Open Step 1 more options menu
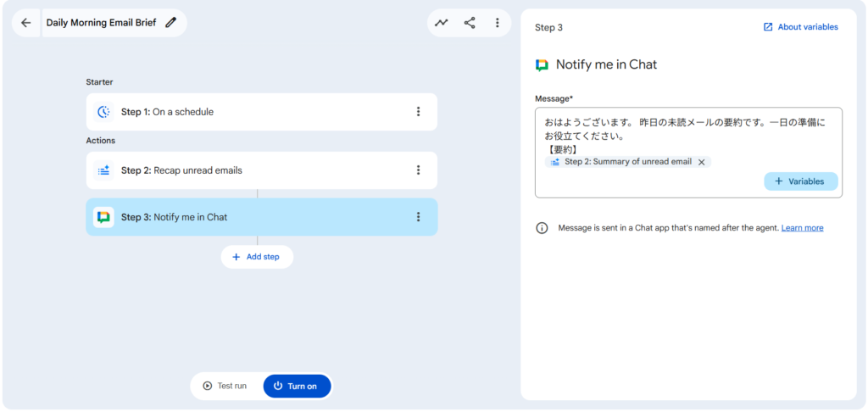 pos(418,112)
